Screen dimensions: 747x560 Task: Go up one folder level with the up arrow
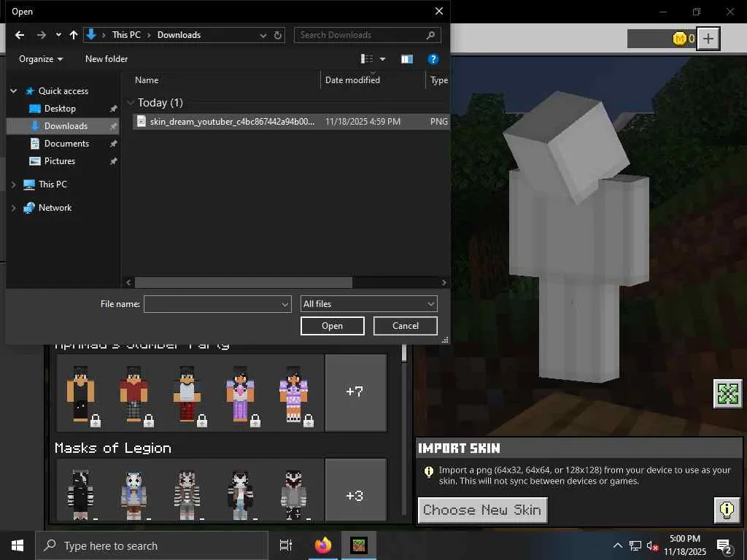[74, 35]
